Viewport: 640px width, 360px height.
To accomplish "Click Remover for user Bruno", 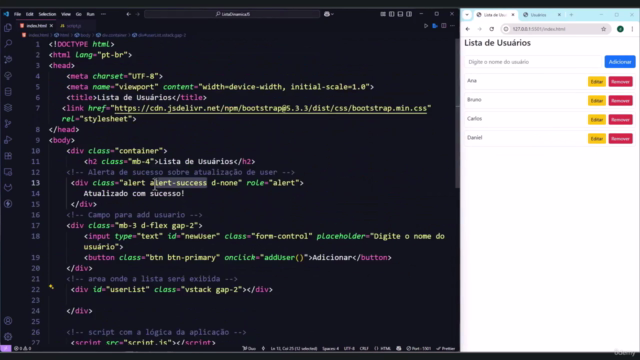I will point(620,100).
